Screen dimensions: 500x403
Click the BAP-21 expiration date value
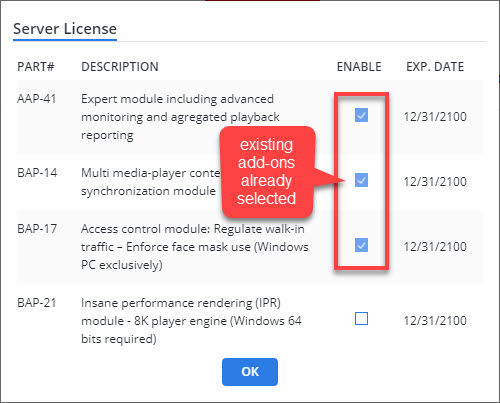tap(435, 321)
